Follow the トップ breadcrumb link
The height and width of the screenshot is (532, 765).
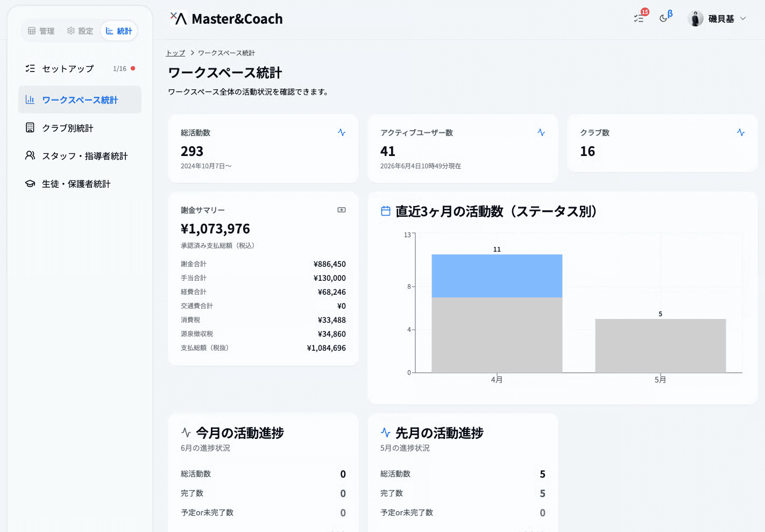[175, 53]
